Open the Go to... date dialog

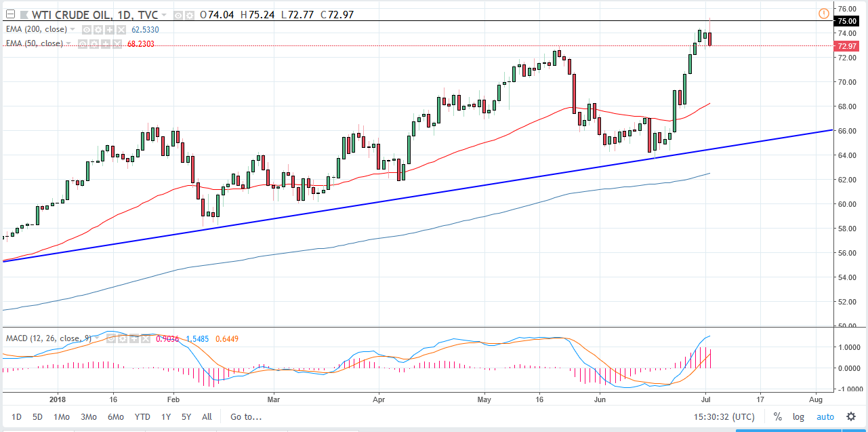[245, 417]
